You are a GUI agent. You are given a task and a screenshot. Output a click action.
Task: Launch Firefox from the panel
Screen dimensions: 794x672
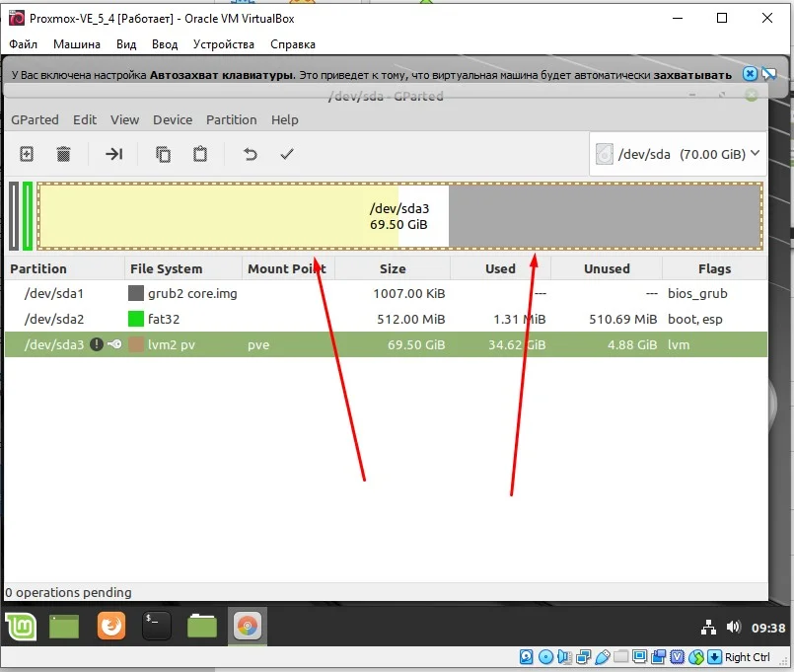[x=110, y=626]
